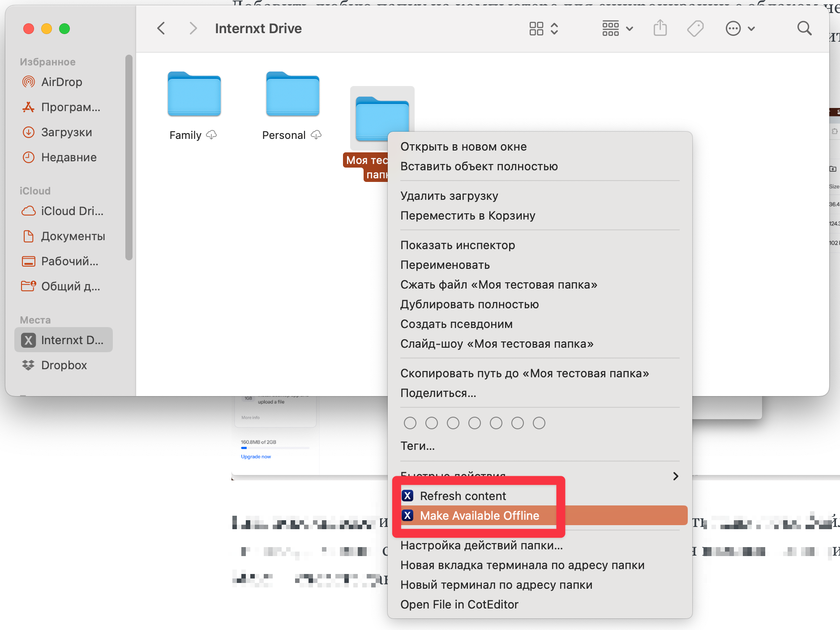Select the second tag color circle
The height and width of the screenshot is (630, 840).
point(431,423)
